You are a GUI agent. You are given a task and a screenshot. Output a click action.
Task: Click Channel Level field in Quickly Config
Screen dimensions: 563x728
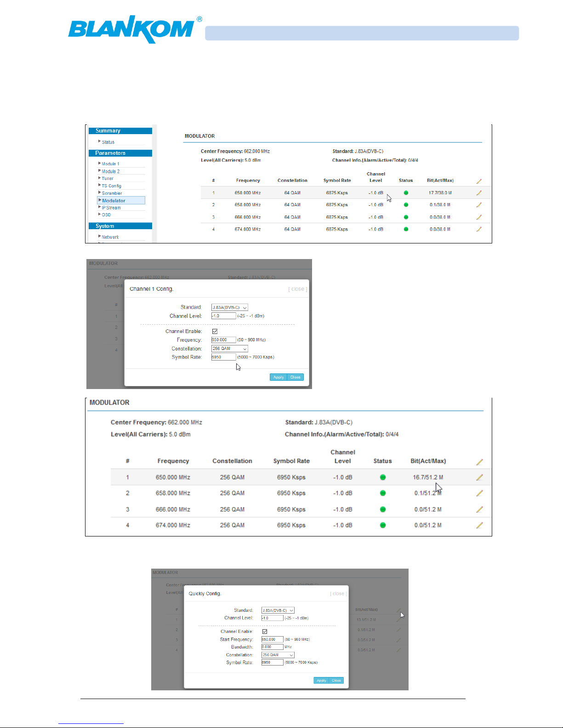[x=273, y=618]
